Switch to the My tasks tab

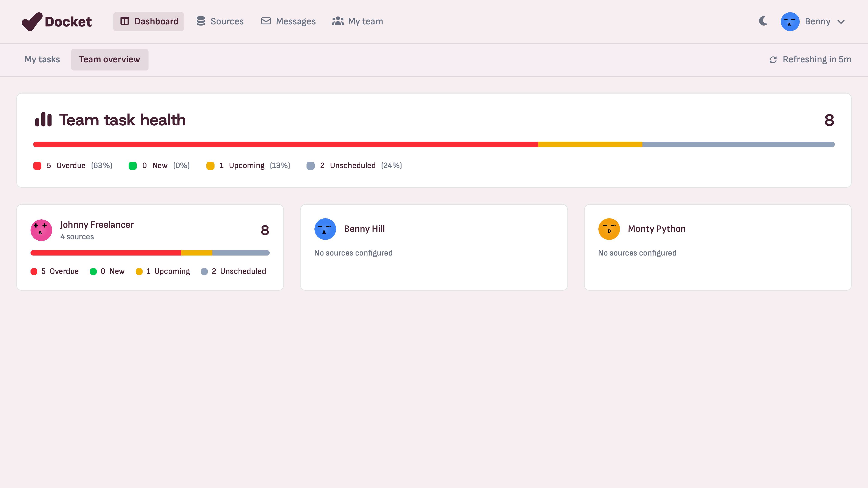point(42,60)
